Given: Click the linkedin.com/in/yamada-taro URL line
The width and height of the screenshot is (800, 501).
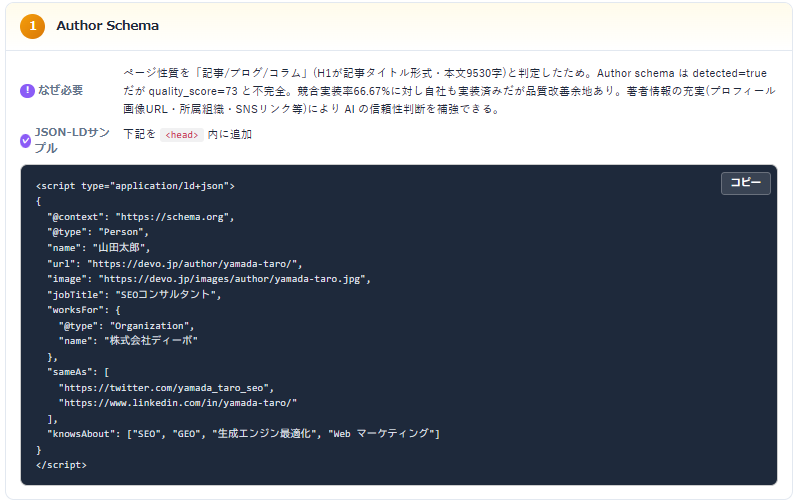Looking at the screenshot, I should pyautogui.click(x=178, y=403).
